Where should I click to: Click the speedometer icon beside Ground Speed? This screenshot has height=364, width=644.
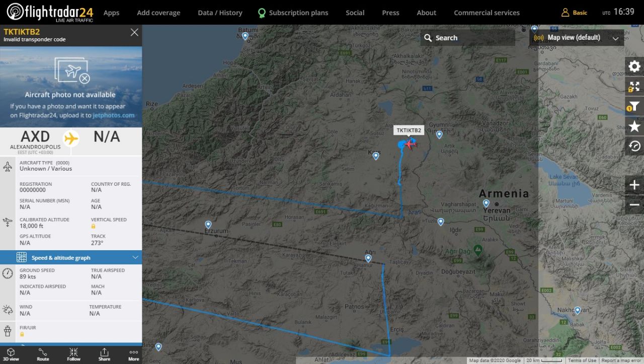(8, 273)
